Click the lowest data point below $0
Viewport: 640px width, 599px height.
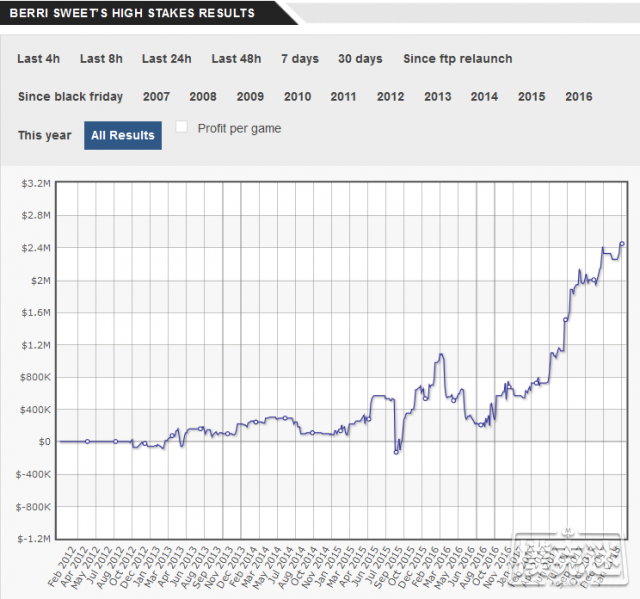point(396,452)
